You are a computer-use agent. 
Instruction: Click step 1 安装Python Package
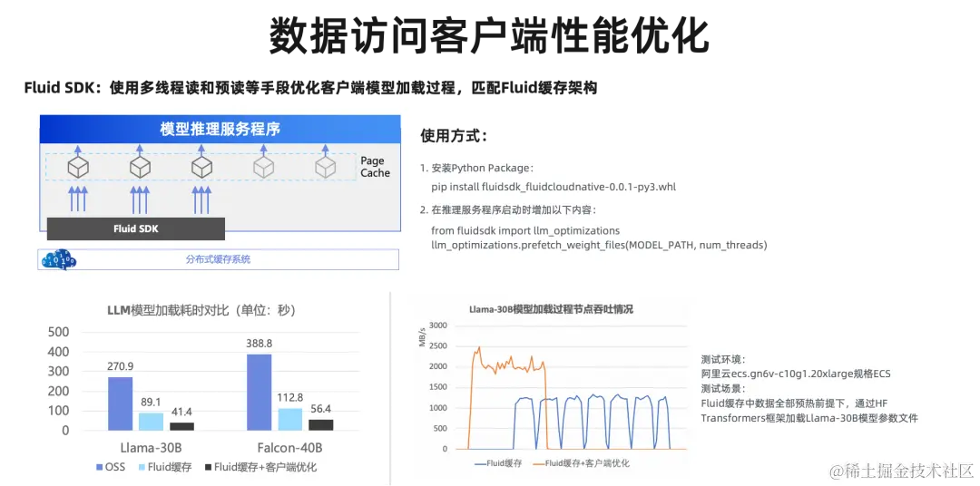(x=477, y=168)
